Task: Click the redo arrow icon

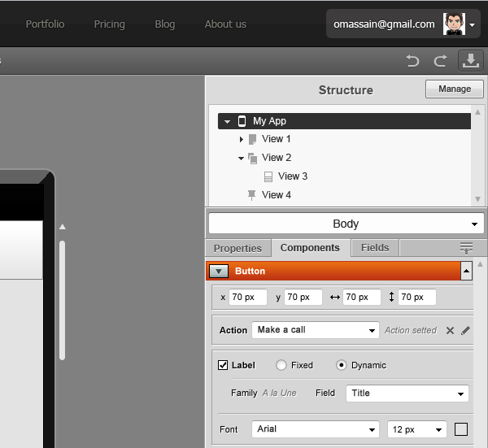Action: tap(440, 61)
